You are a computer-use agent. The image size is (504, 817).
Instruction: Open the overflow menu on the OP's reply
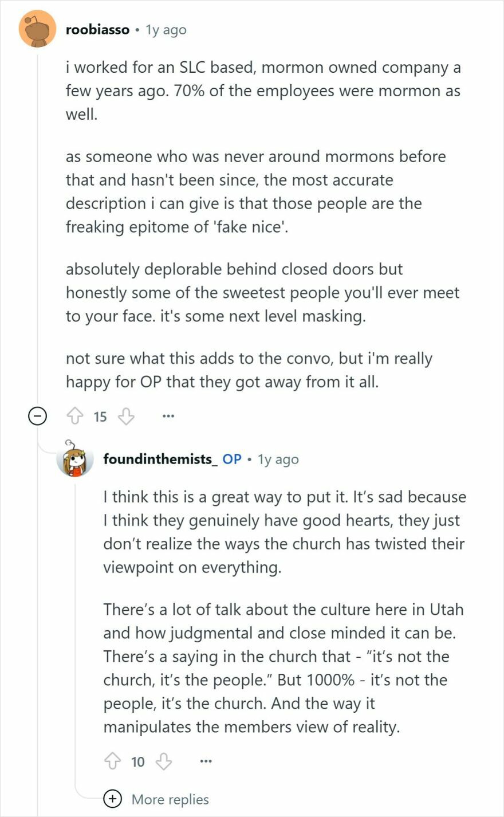coord(205,761)
